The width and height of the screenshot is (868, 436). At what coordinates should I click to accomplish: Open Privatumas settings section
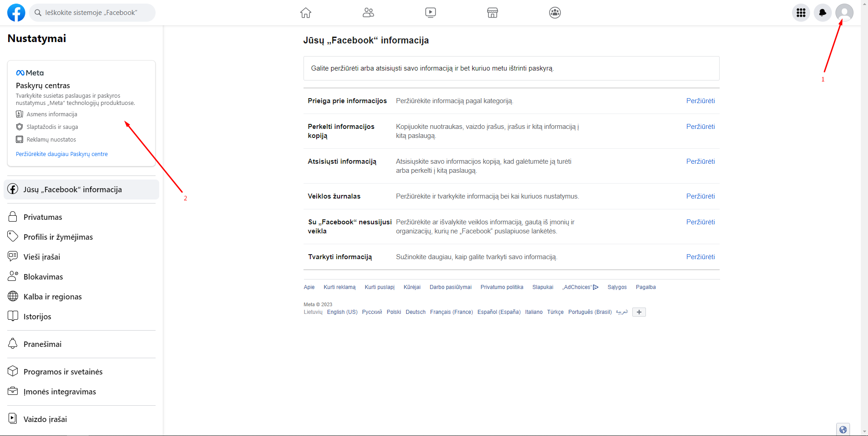click(x=81, y=217)
